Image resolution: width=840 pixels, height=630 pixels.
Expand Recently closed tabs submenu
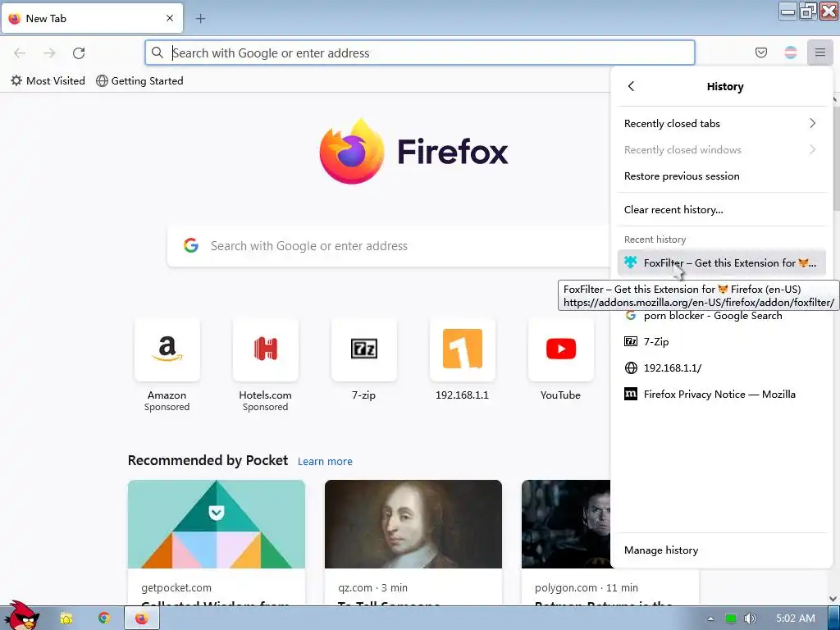(722, 124)
